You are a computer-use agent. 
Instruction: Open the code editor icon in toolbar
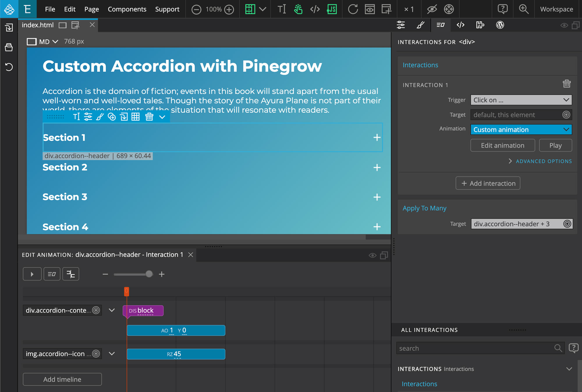(x=315, y=9)
